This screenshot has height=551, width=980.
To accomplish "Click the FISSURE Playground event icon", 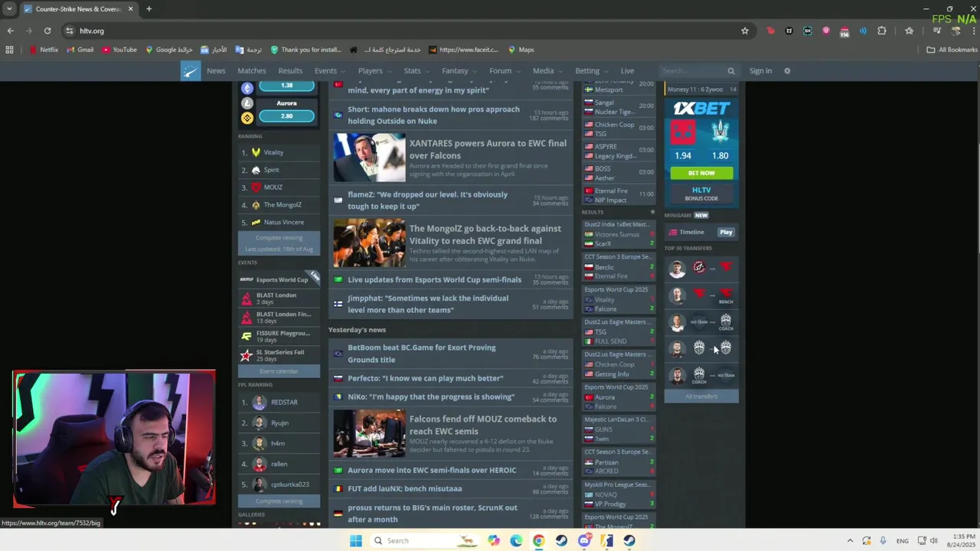I will click(x=247, y=336).
